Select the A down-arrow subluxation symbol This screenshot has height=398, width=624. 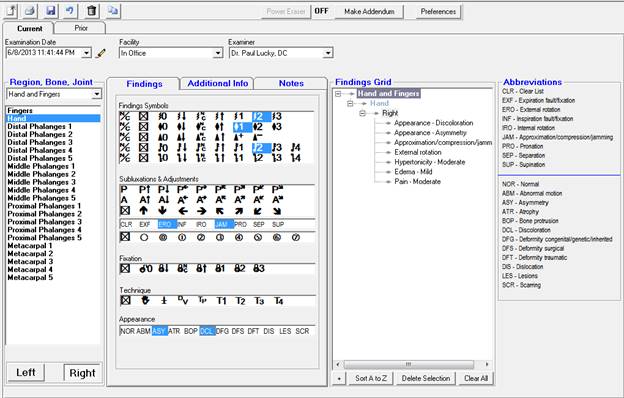[x=163, y=200]
